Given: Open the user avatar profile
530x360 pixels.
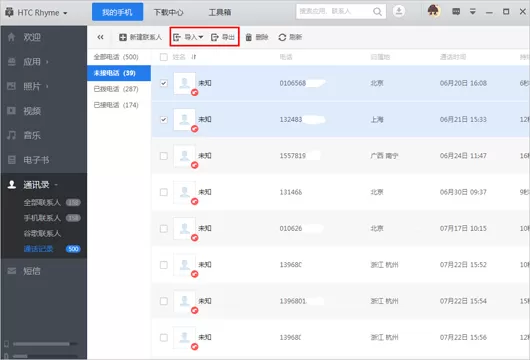Looking at the screenshot, I should 433,11.
